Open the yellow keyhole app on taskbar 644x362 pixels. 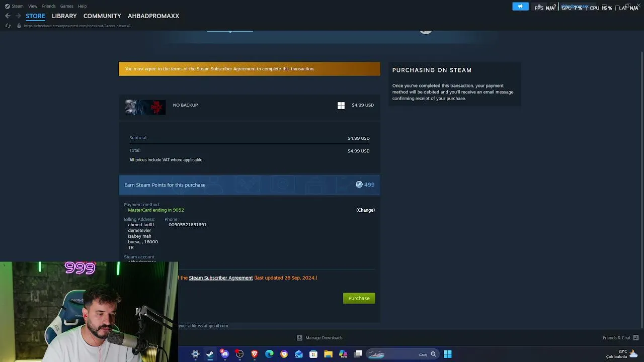click(x=284, y=354)
